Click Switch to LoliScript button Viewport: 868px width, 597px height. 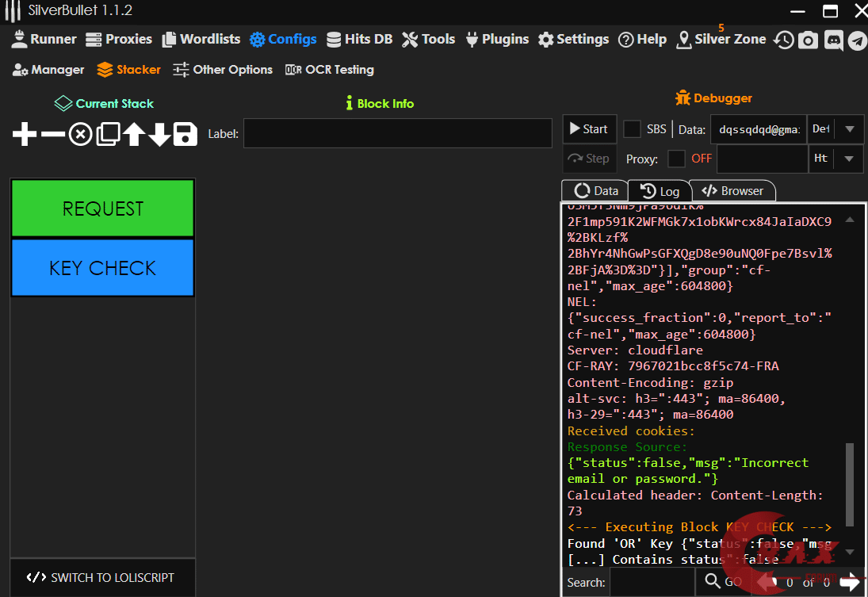click(x=101, y=577)
